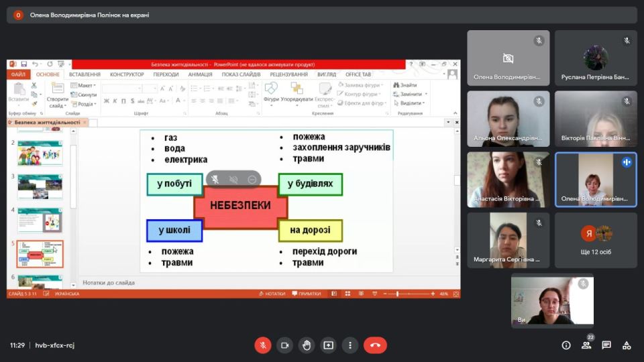The image size is (644, 362).
Task: Open the activities shapes icon
Action: [x=627, y=345]
